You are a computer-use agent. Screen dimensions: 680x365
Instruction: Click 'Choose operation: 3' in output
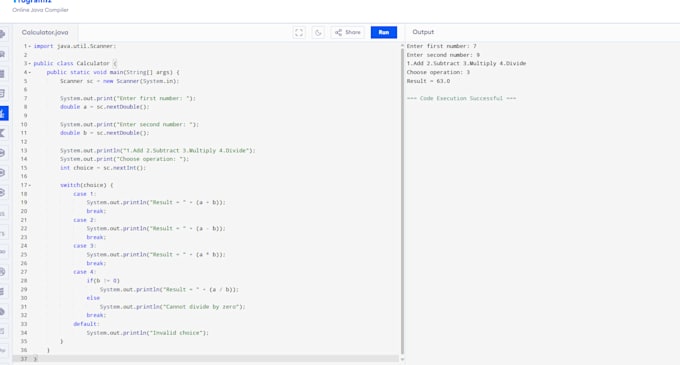tap(438, 72)
